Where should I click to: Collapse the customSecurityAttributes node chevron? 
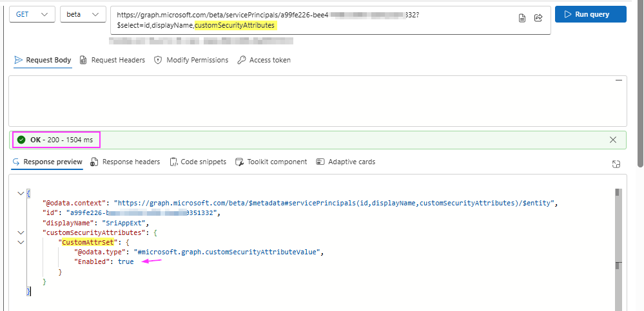21,232
